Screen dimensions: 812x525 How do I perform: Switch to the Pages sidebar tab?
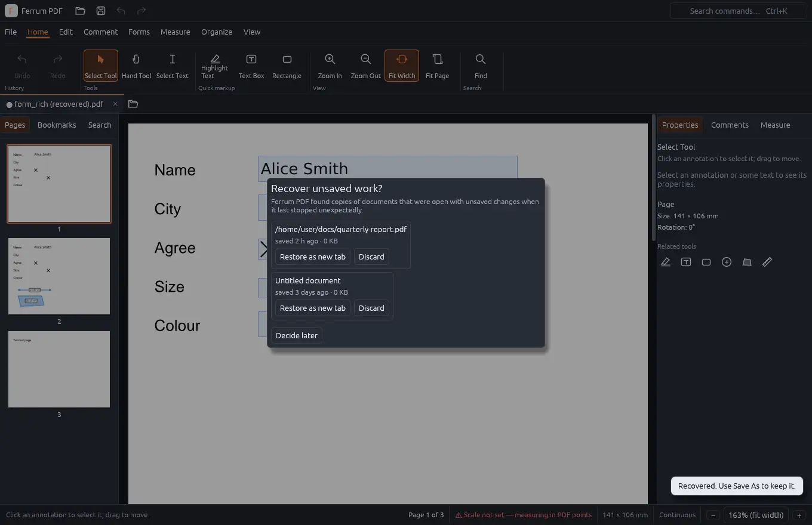tap(15, 125)
